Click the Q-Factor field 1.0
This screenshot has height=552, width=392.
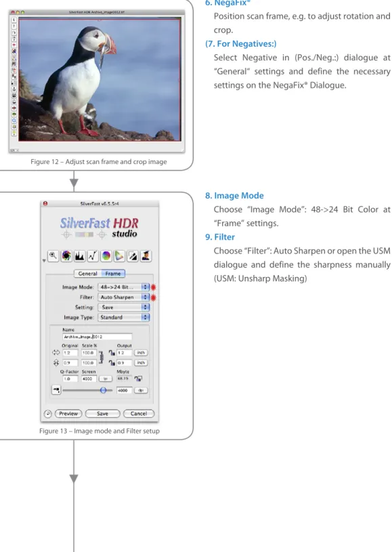[70, 379]
